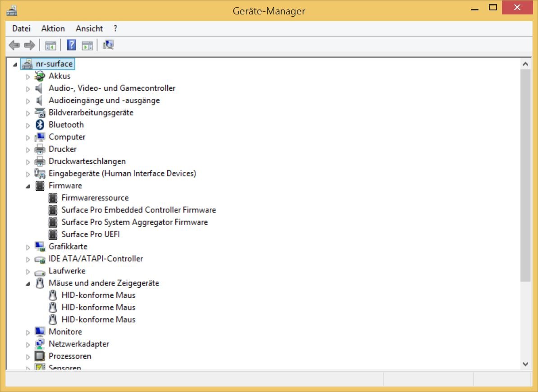This screenshot has width=538, height=392.
Task: Click the Bluetooth logo icon
Action: click(40, 125)
